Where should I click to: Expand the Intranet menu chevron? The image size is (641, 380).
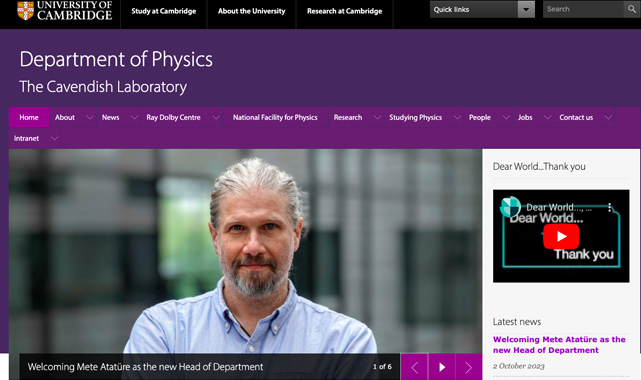(54, 139)
